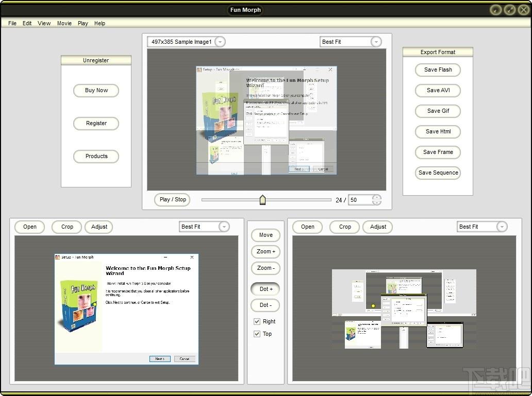Click the total frames field showing 50

pyautogui.click(x=360, y=200)
